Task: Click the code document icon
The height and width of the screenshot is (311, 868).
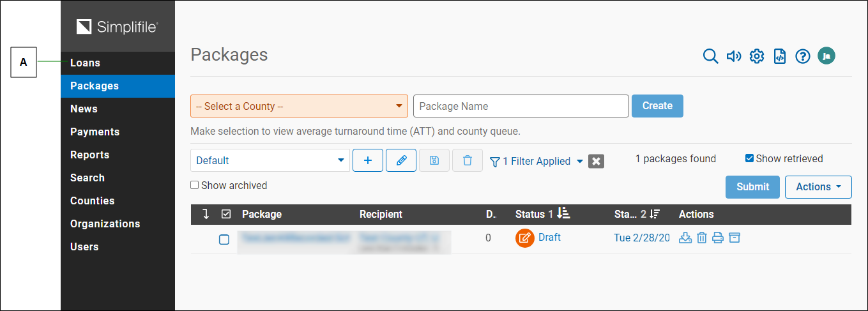Action: pos(780,56)
